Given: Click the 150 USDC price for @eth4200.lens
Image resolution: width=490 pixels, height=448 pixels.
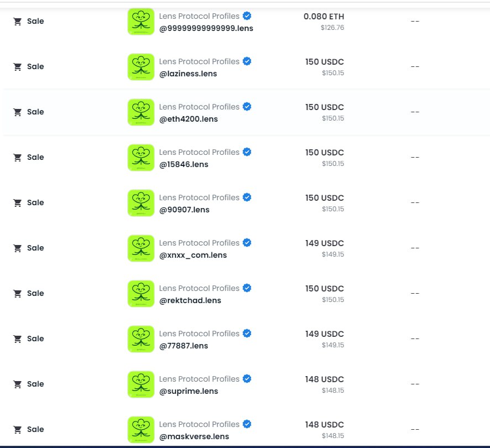Looking at the screenshot, I should point(325,107).
